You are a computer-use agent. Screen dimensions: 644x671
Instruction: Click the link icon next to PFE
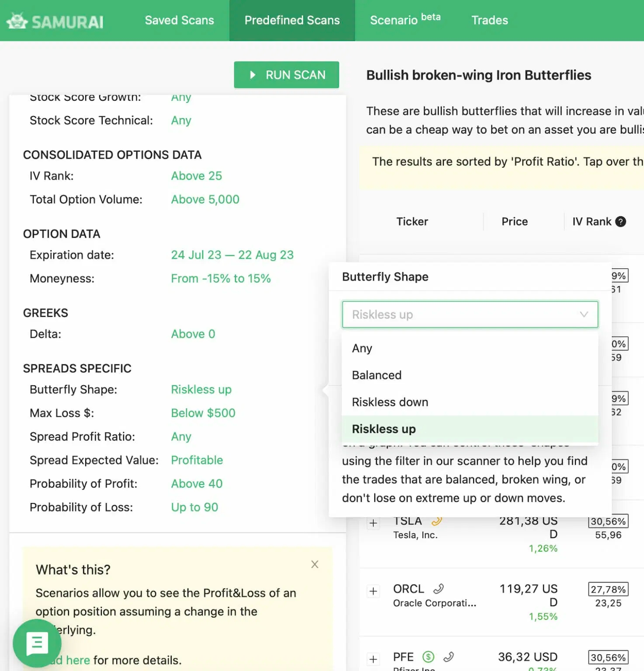pos(448,657)
